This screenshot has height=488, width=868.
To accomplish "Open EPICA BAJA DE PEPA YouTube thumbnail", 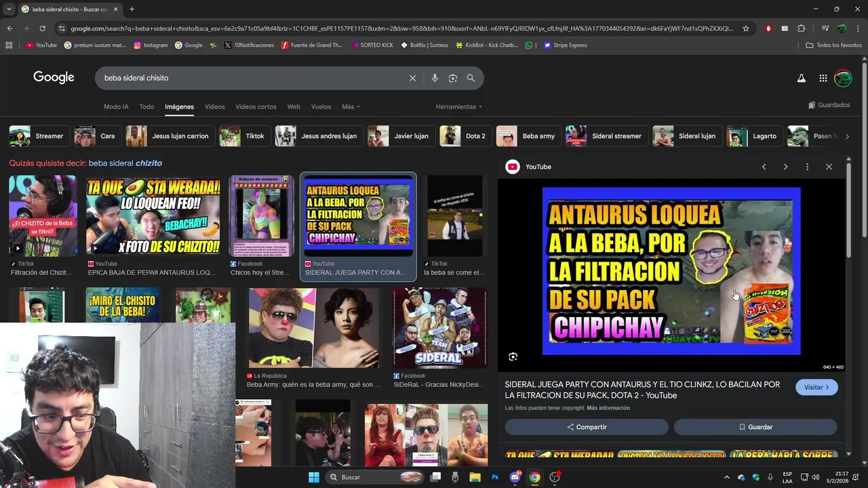I will [x=153, y=216].
